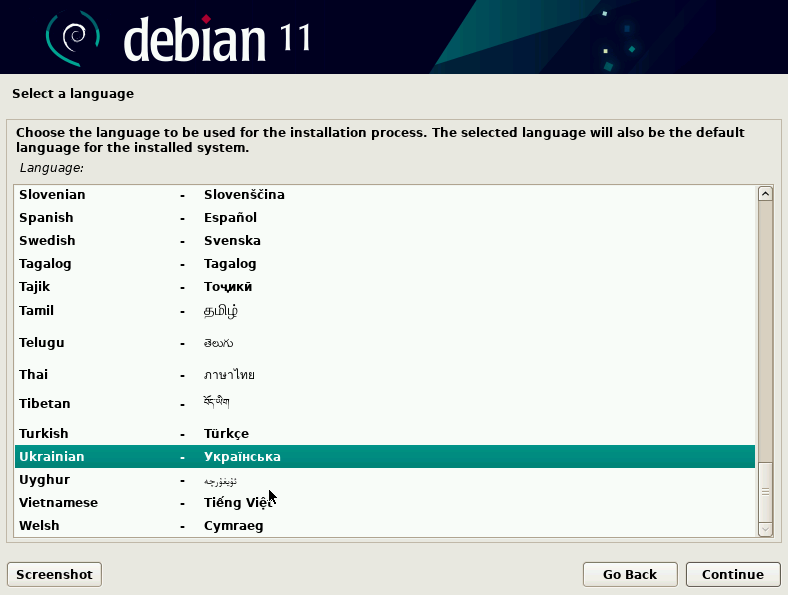Click the scrollbar track above the thumb
Screen dimensions: 788x595
coord(765,330)
